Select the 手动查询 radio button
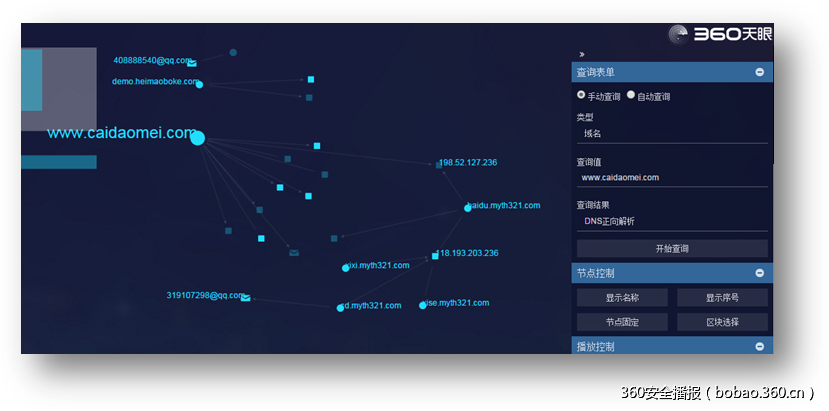 tap(581, 95)
